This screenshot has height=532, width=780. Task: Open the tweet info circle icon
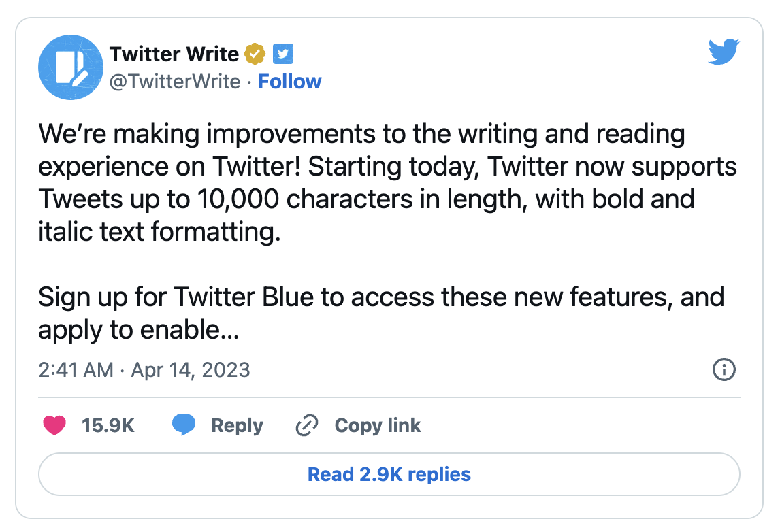click(x=723, y=370)
